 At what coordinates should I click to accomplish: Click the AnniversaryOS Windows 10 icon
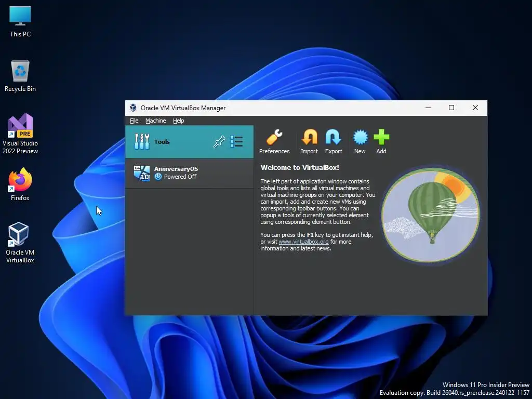(x=141, y=173)
